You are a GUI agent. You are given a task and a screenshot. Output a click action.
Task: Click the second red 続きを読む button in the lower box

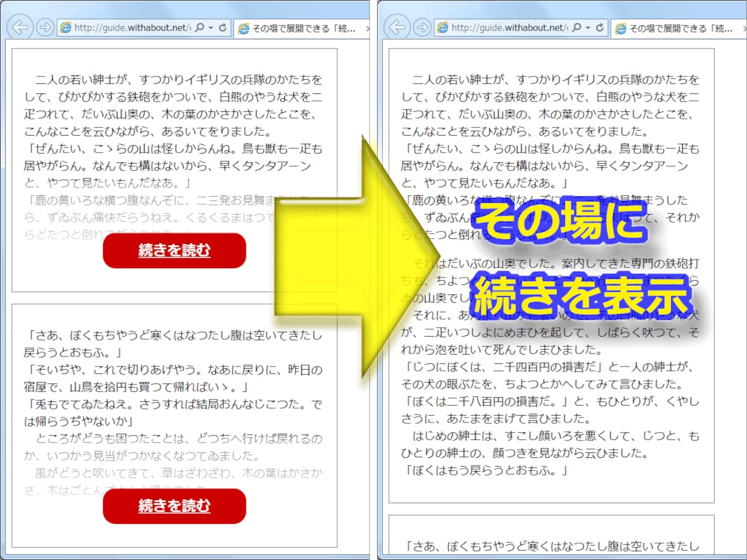coord(174,506)
